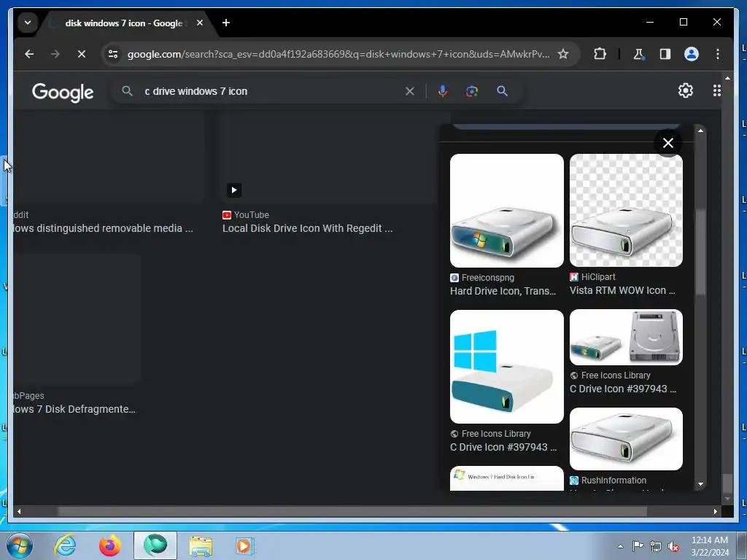Open the network tray icon
747x560 pixels.
[656, 546]
